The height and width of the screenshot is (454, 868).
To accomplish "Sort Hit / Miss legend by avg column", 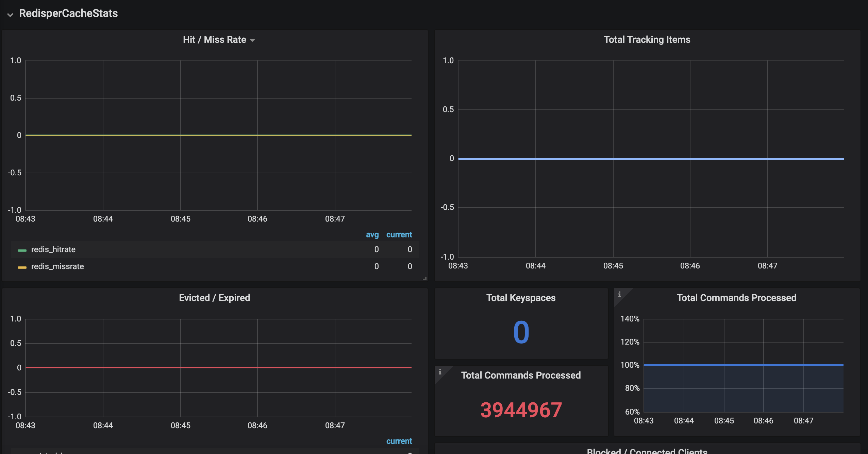I will click(x=372, y=234).
